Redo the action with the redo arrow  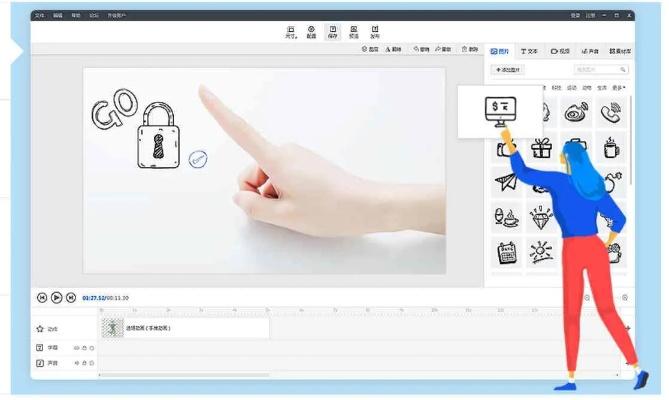(443, 49)
